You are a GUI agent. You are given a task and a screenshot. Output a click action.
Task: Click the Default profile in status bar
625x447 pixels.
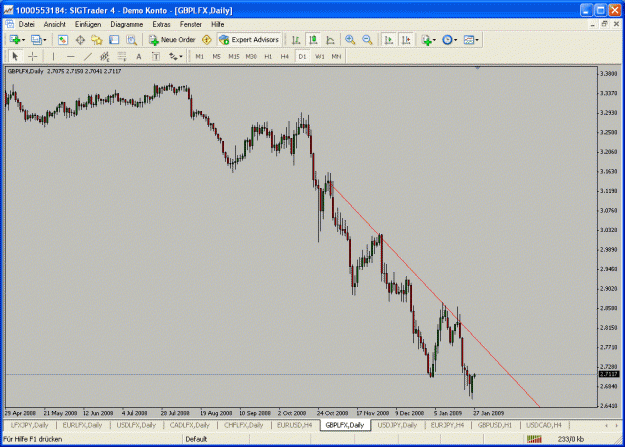tap(196, 439)
